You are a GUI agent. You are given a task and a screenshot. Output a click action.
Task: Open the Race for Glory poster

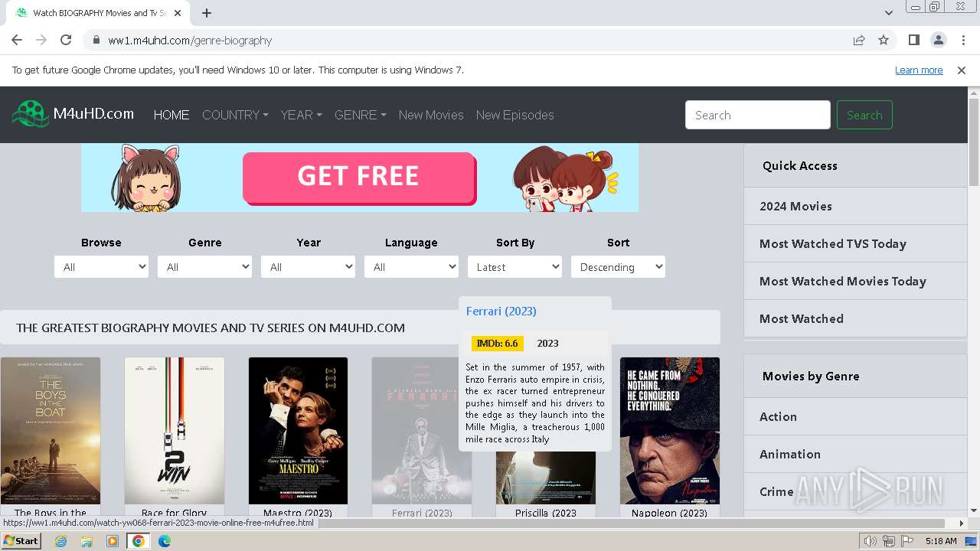pos(175,430)
